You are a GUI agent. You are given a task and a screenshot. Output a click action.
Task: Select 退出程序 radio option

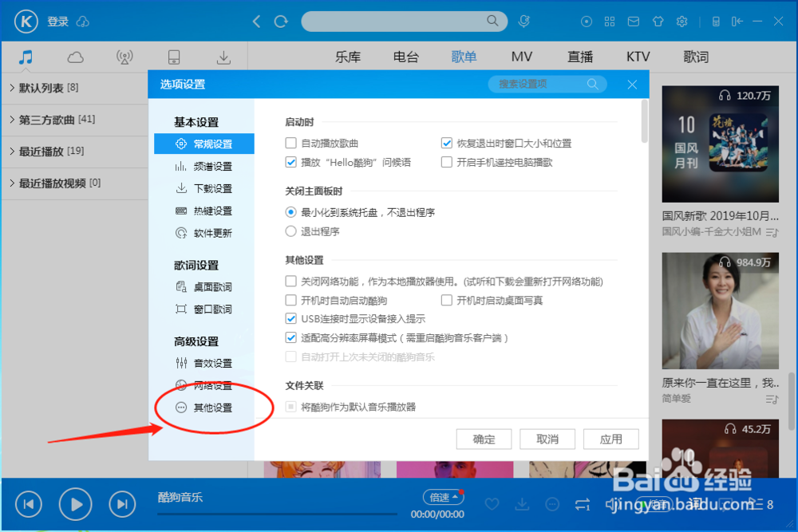tap(290, 231)
